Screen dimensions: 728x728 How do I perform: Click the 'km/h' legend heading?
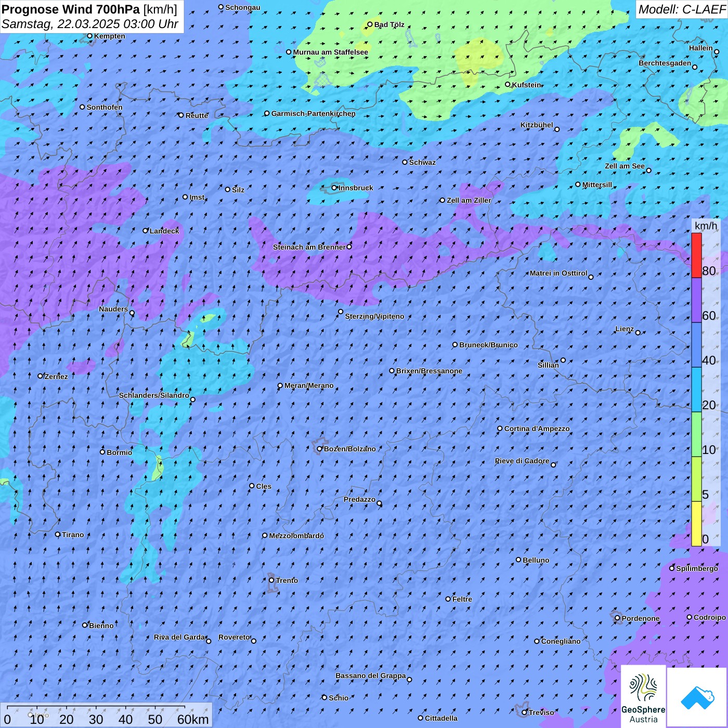(706, 225)
